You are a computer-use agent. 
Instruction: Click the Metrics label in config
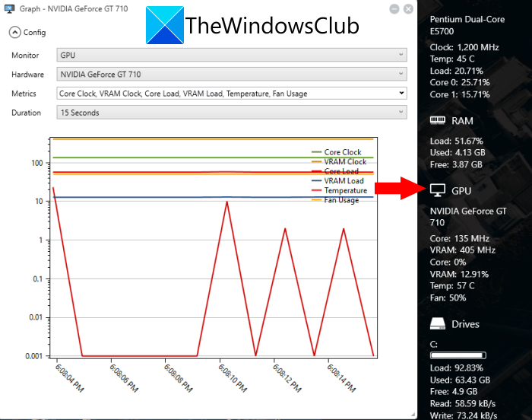pyautogui.click(x=24, y=94)
